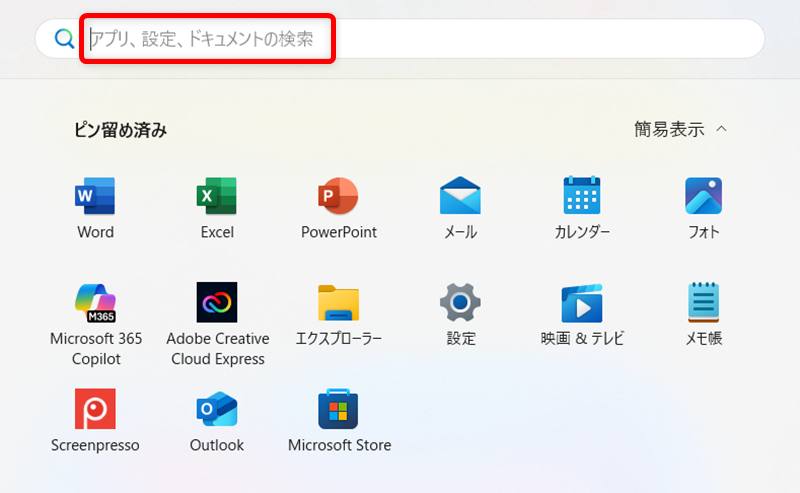The image size is (800, 493).
Task: Click the ピン留め済み heading
Action: click(x=120, y=130)
